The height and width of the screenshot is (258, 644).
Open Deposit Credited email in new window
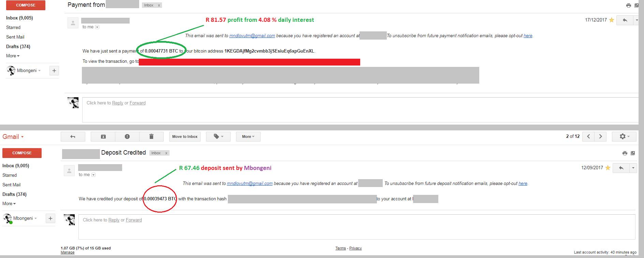tap(633, 153)
